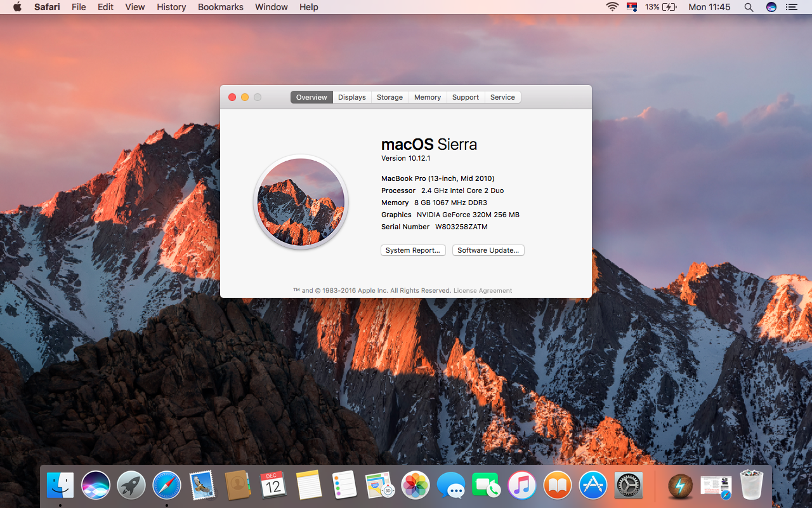This screenshot has height=508, width=812.
Task: Open the battery status showing 13%
Action: tap(661, 7)
